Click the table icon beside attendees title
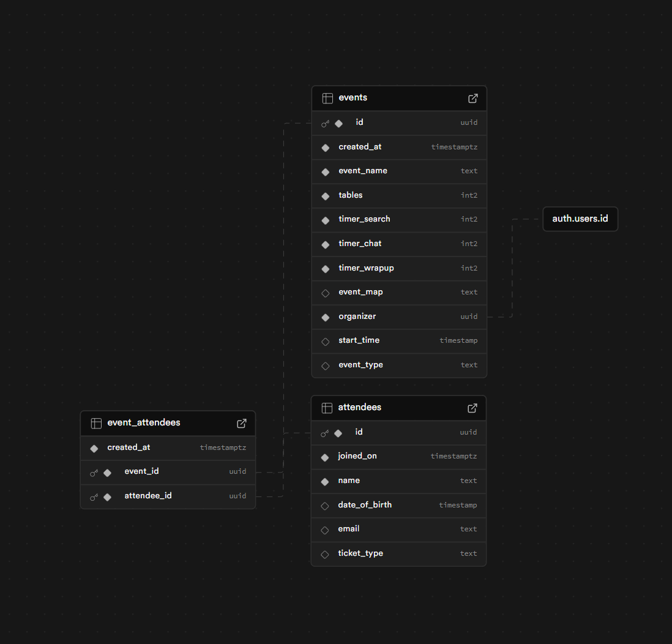The height and width of the screenshot is (644, 672). [327, 408]
